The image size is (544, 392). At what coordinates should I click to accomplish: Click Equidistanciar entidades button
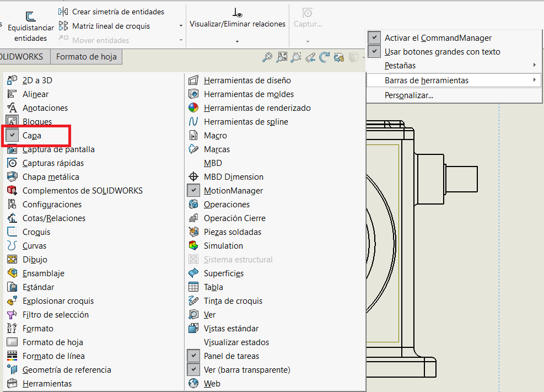pos(30,26)
